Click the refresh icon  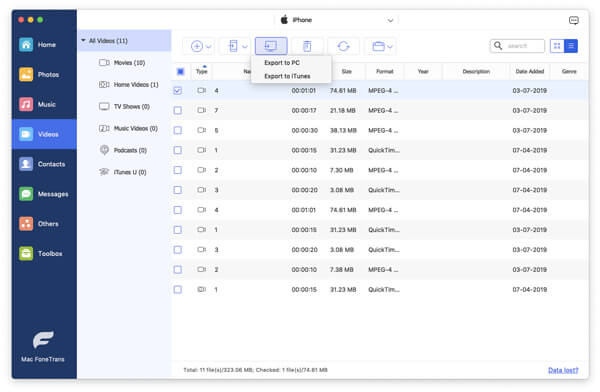[343, 46]
